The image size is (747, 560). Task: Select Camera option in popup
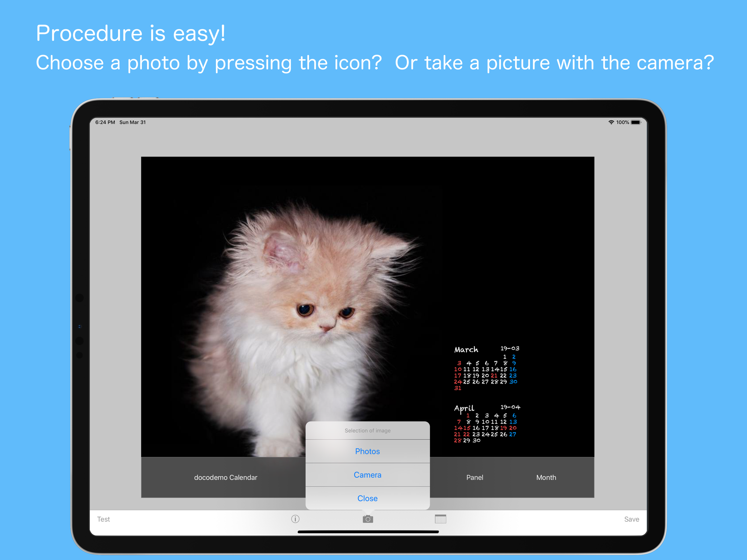[x=367, y=475]
